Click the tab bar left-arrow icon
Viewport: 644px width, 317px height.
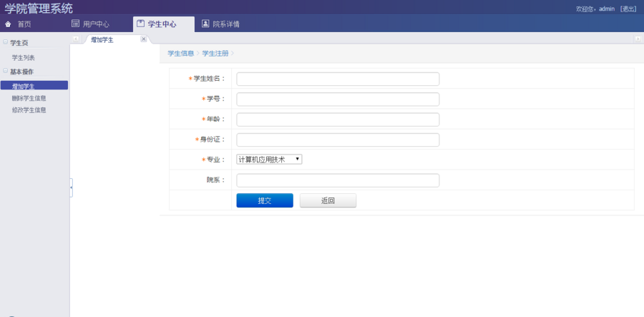click(76, 39)
